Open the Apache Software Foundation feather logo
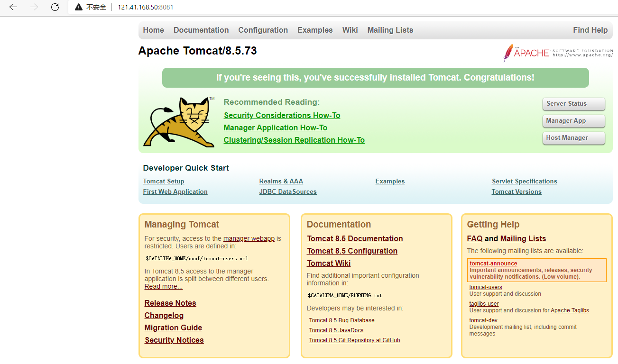The height and width of the screenshot is (364, 618). [558, 53]
